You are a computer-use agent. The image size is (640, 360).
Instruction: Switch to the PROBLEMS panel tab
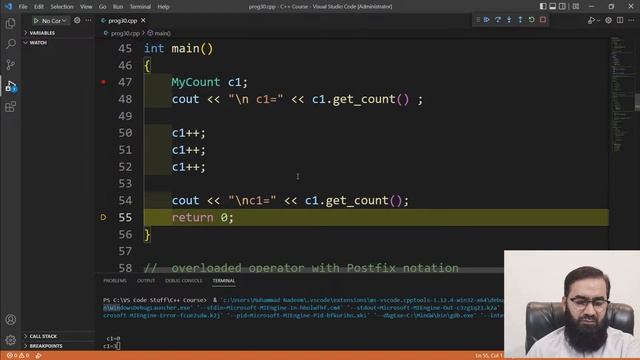pyautogui.click(x=115, y=281)
